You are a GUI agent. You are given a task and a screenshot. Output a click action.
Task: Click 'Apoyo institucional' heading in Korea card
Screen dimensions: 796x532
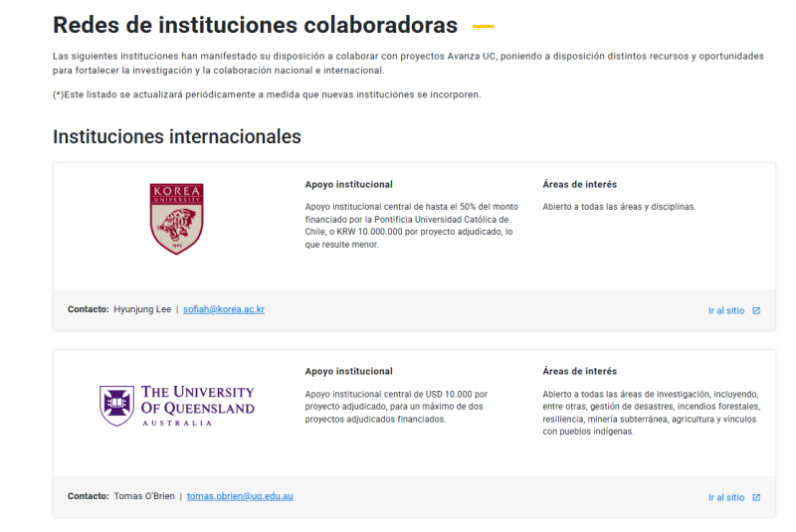coord(349,185)
